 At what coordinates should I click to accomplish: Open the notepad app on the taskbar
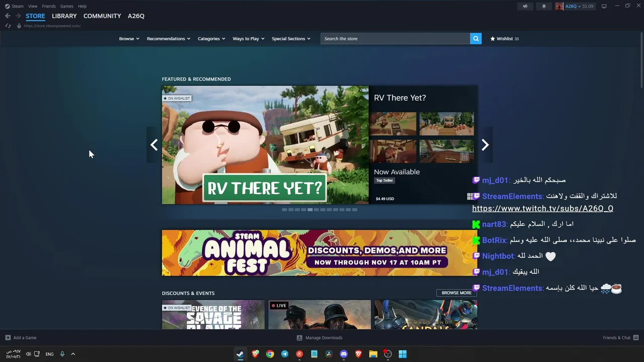tap(314, 354)
